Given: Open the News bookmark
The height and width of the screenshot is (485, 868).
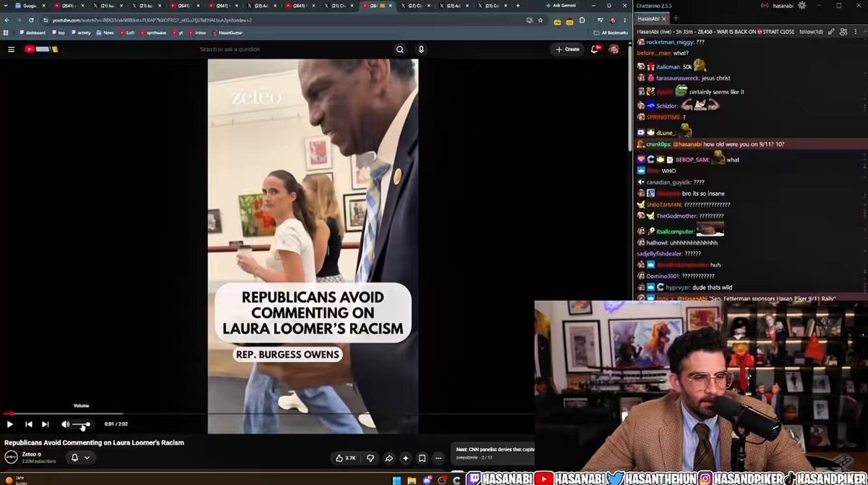Looking at the screenshot, I should pyautogui.click(x=105, y=33).
